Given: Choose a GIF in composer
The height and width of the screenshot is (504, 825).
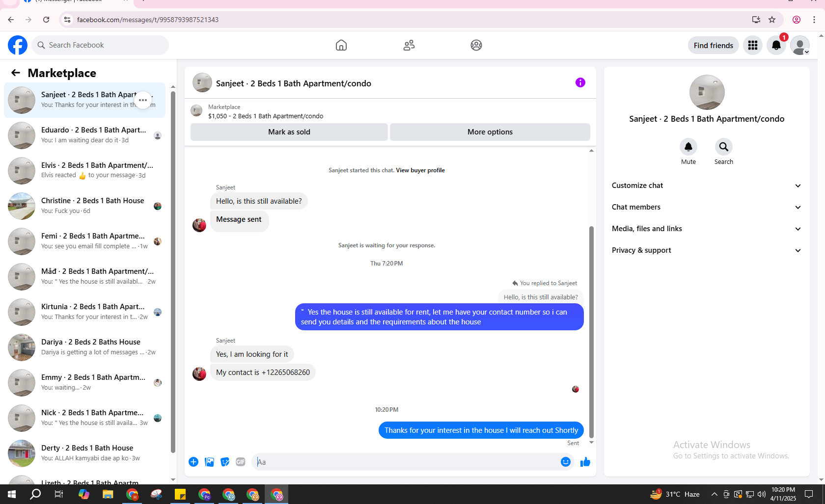Looking at the screenshot, I should (x=241, y=462).
